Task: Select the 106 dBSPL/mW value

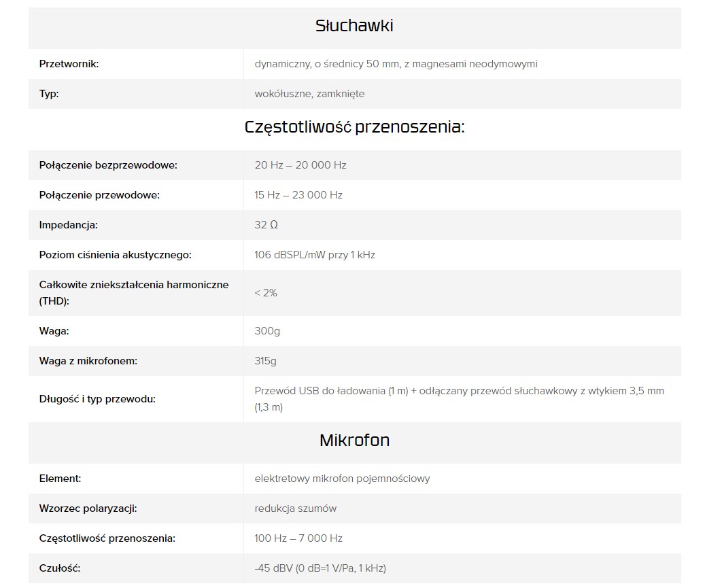Action: (x=315, y=255)
